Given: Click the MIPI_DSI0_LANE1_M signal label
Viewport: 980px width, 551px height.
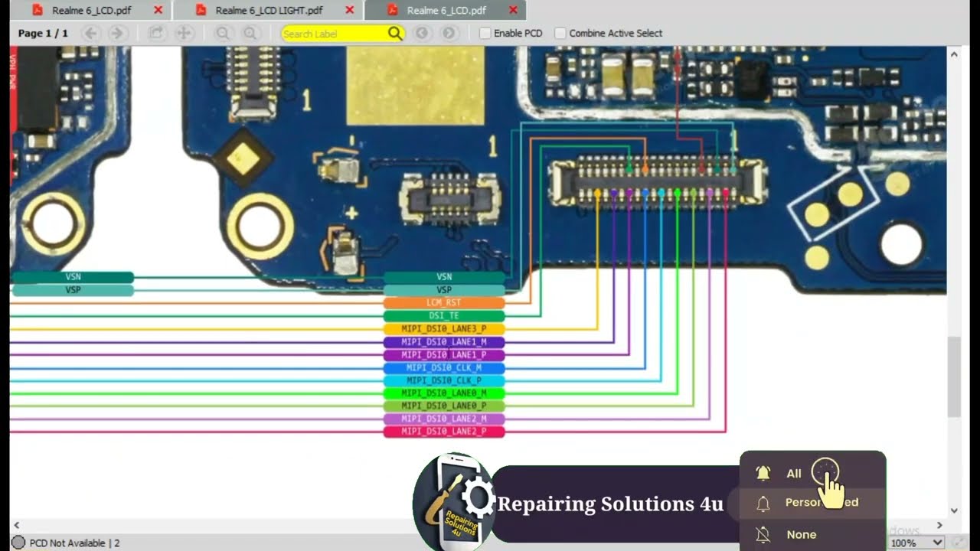Looking at the screenshot, I should [x=444, y=342].
